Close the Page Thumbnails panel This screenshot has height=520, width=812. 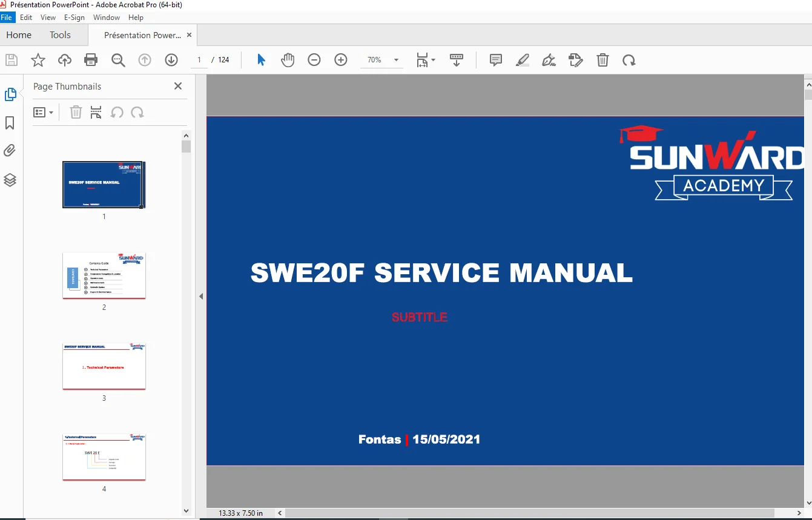pos(178,86)
